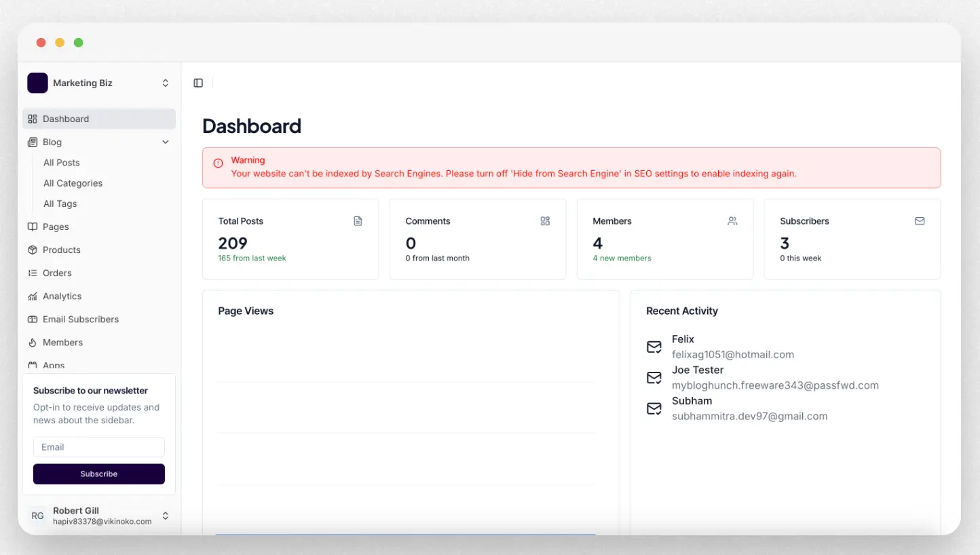Go to Pages section
The image size is (980, 555).
pyautogui.click(x=56, y=227)
